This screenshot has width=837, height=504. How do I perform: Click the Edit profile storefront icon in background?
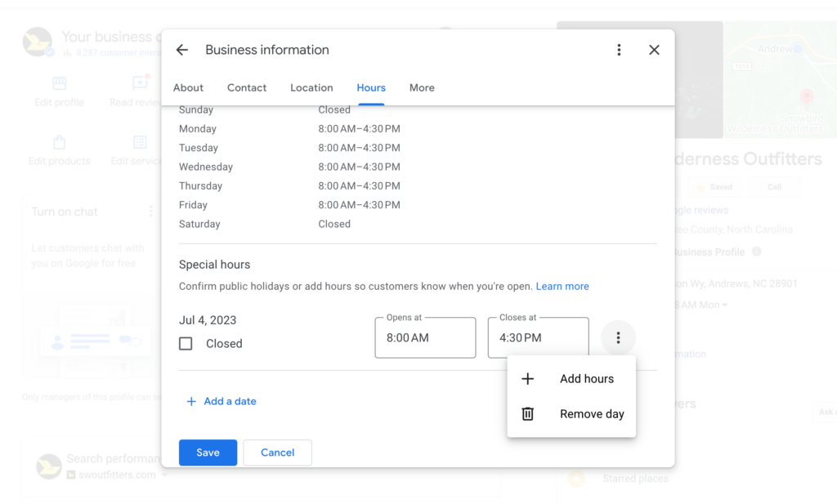click(59, 83)
